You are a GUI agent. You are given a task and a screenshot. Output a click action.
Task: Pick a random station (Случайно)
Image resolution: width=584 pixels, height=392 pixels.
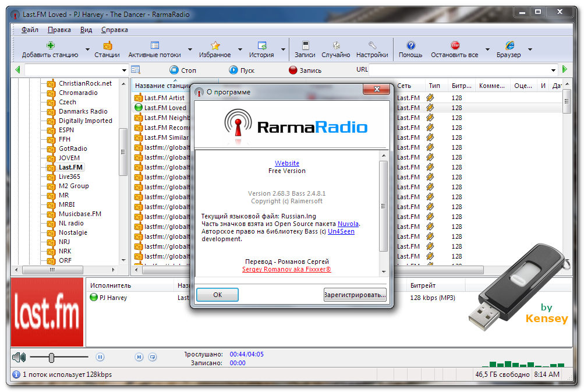click(336, 50)
